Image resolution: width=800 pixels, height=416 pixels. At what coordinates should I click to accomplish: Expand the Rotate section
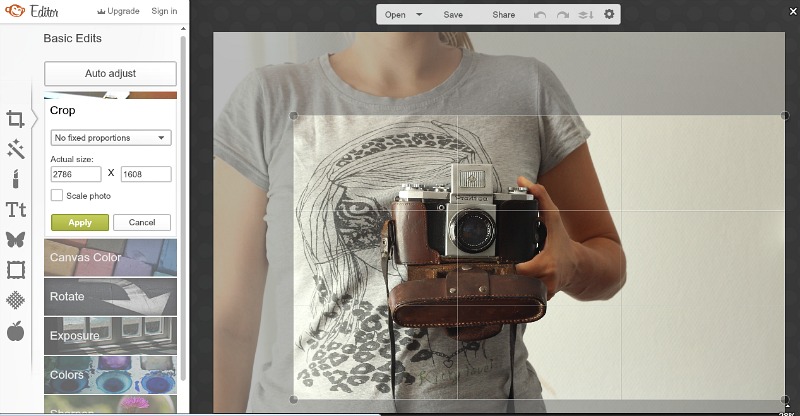pos(110,296)
